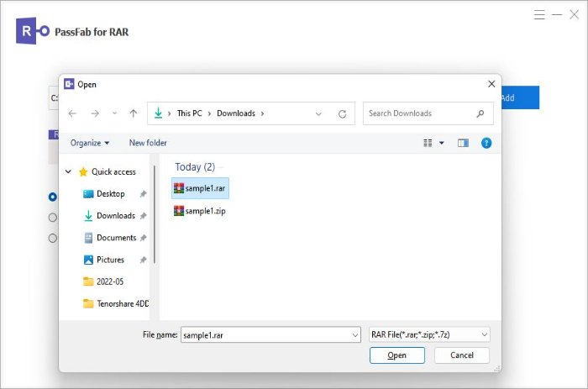Click the Cancel button
588x389 pixels.
462,355
